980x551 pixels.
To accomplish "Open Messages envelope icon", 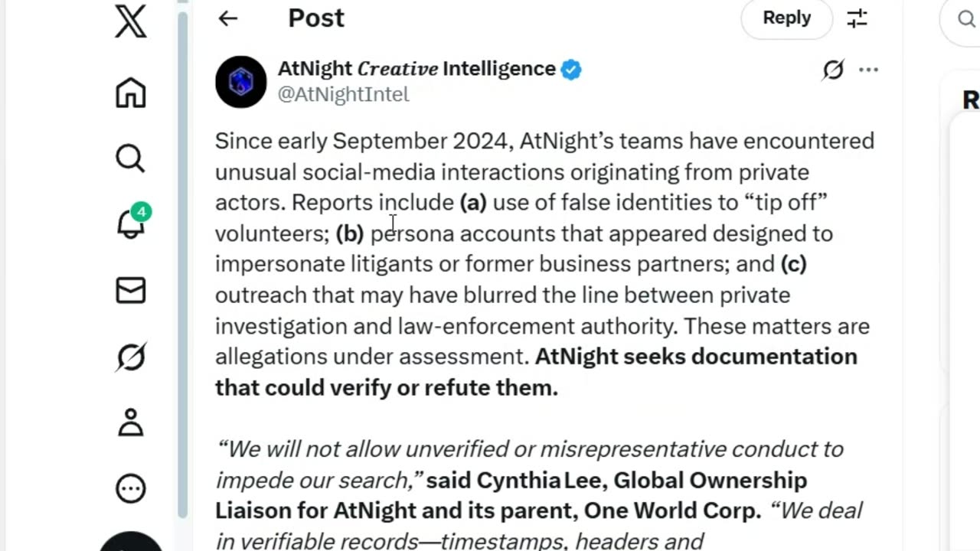I will [130, 291].
